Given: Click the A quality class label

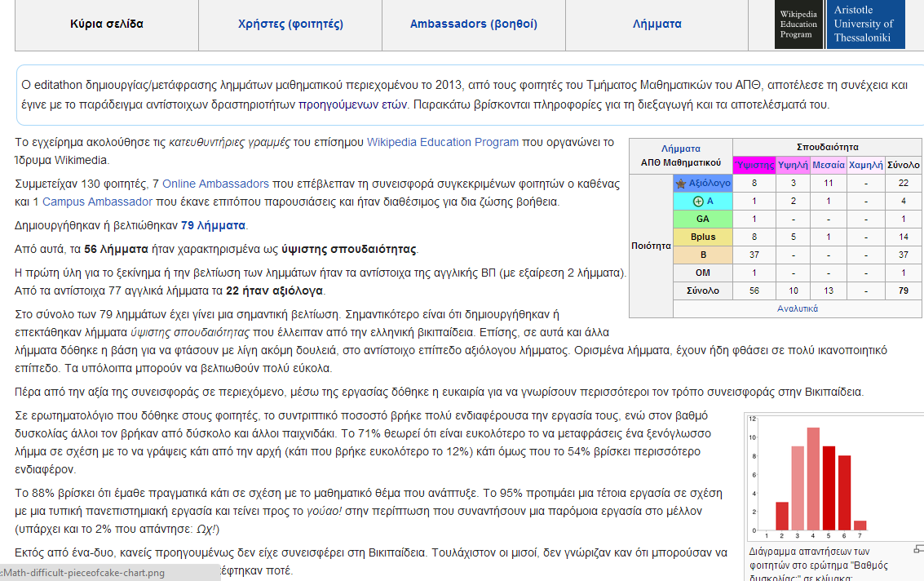Looking at the screenshot, I should coord(710,201).
